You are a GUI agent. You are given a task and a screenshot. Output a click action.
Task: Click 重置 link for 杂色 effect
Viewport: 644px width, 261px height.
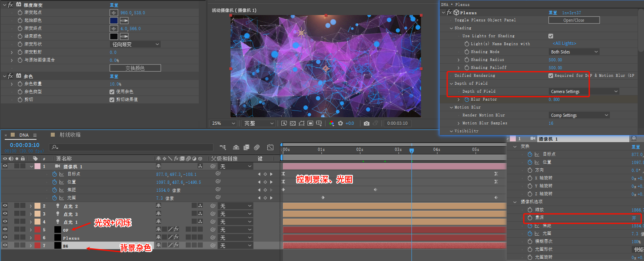(x=114, y=76)
